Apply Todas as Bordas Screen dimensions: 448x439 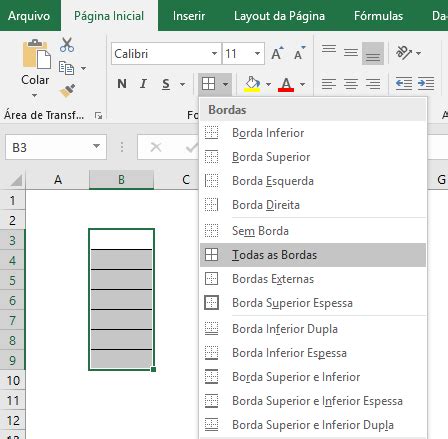click(x=313, y=255)
